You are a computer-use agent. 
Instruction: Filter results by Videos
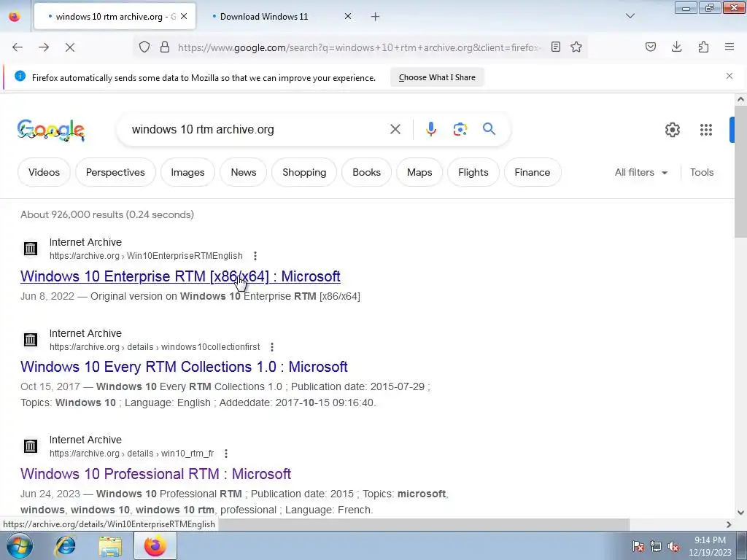[44, 172]
